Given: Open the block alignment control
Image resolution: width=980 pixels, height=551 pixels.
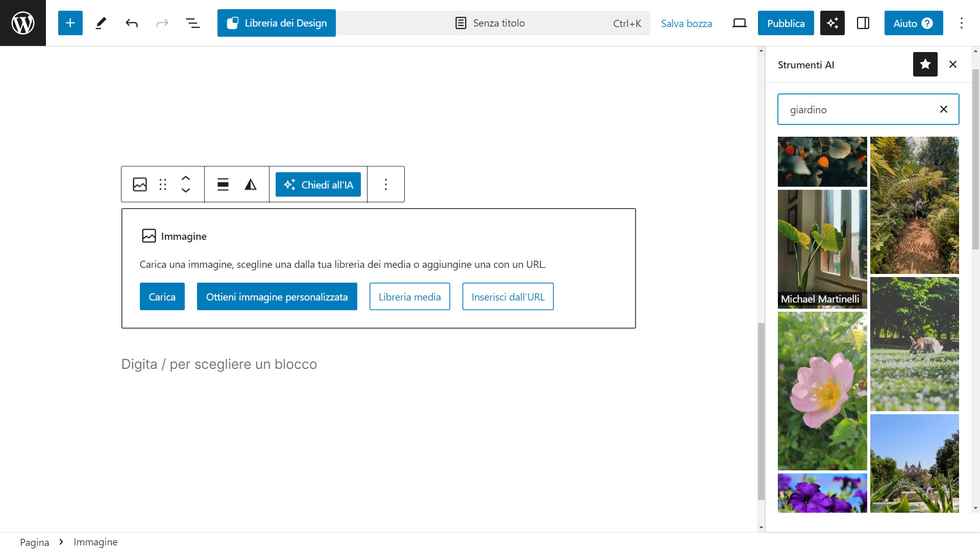Looking at the screenshot, I should pyautogui.click(x=223, y=184).
